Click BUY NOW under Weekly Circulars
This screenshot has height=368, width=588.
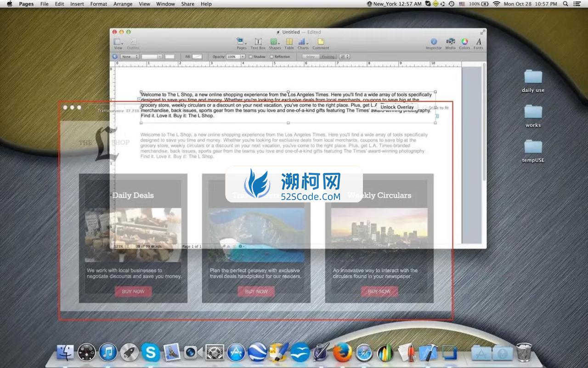pos(379,291)
